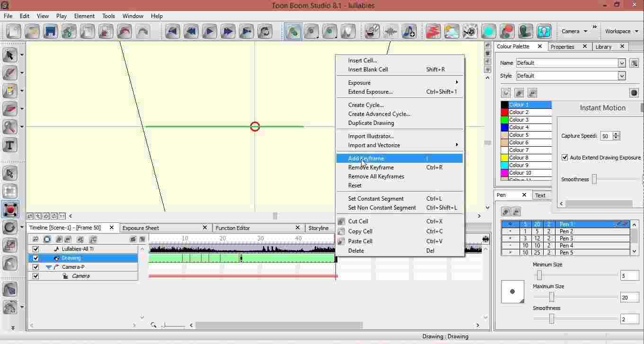Click the Instant Motion Smoothness slider handle

pos(594,179)
